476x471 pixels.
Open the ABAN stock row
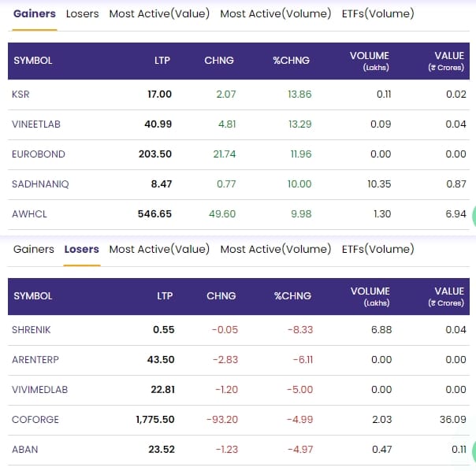(x=25, y=450)
